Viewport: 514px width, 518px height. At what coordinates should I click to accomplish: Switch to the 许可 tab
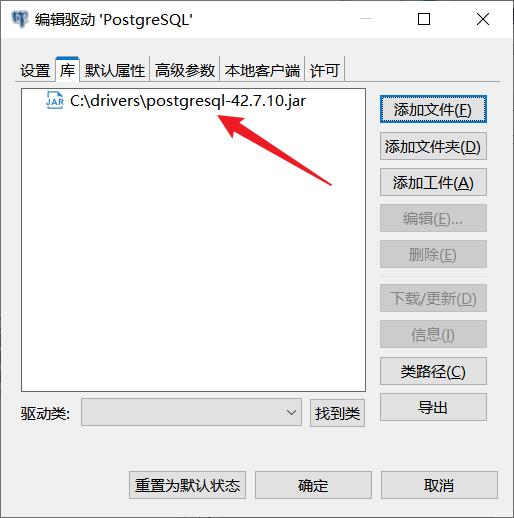click(325, 70)
